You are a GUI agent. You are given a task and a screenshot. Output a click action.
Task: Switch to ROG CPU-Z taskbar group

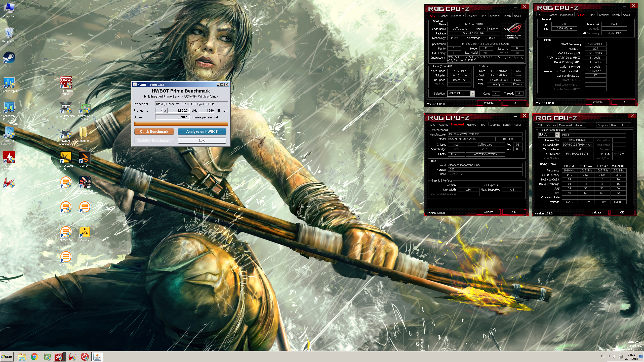pyautogui.click(x=59, y=357)
